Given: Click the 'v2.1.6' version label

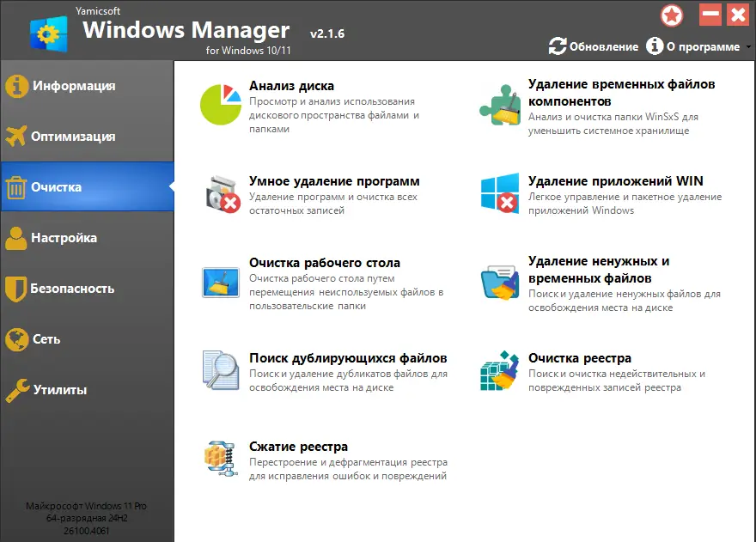Looking at the screenshot, I should 327,33.
